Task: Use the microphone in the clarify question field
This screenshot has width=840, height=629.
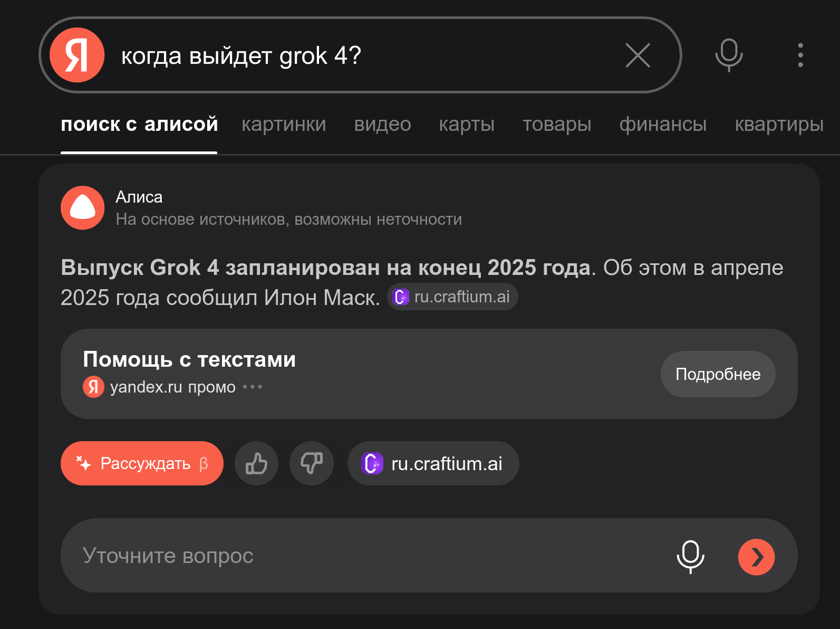Action: pos(690,556)
